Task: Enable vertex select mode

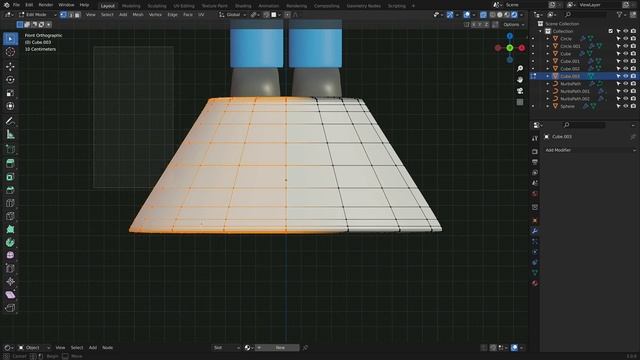Action: click(x=63, y=15)
